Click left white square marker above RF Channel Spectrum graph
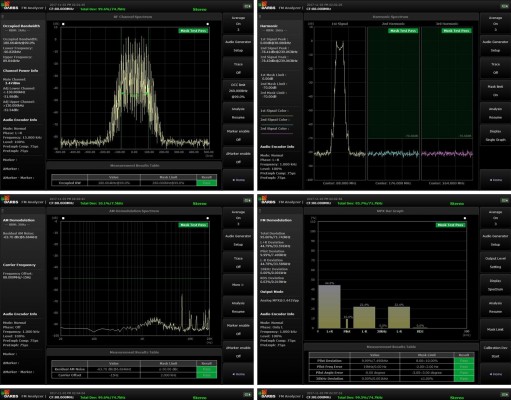Image resolution: width=511 pixels, height=400 pixels. (x=63, y=24)
